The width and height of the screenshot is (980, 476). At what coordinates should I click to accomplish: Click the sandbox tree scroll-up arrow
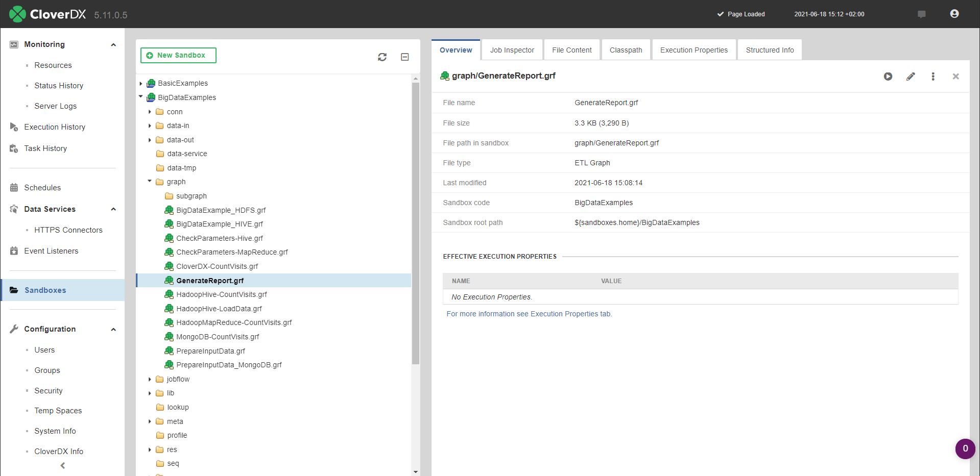pyautogui.click(x=416, y=79)
